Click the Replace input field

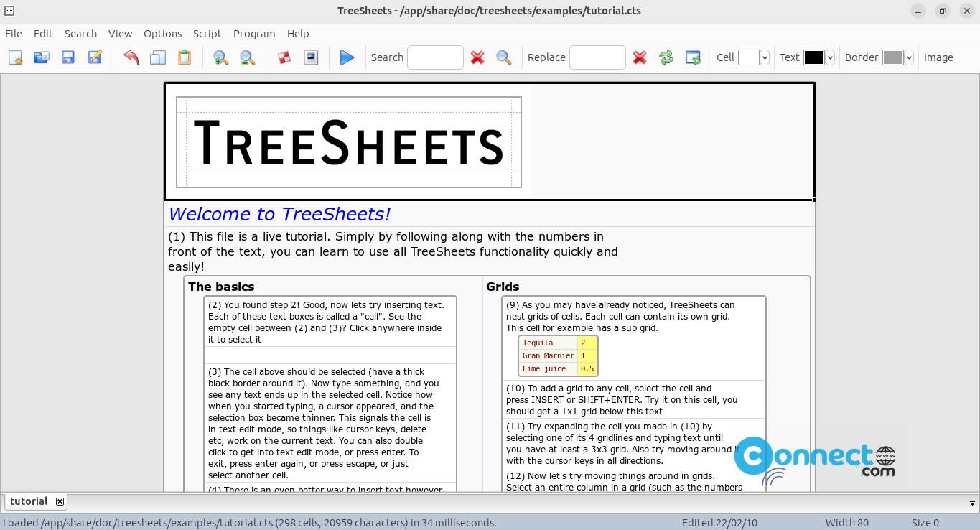[597, 57]
